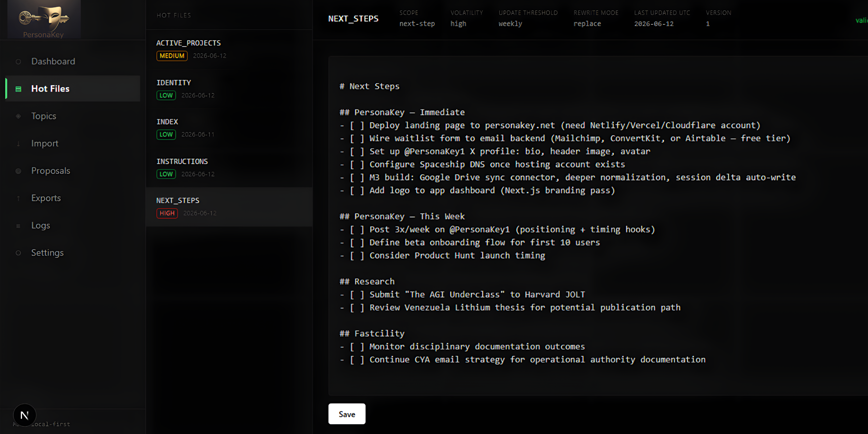Click the 'Post 3x/week on @PersonaKey1' line
868x434 pixels.
point(497,229)
